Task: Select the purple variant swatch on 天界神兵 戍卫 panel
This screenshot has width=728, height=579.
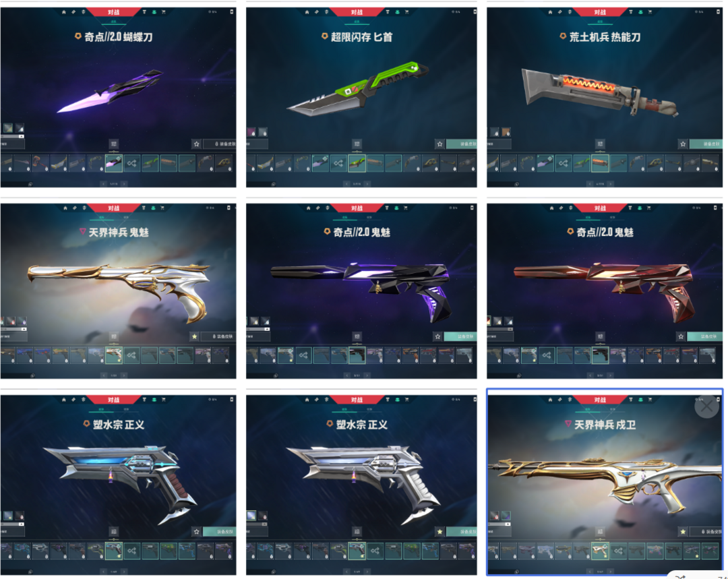Action: (506, 516)
